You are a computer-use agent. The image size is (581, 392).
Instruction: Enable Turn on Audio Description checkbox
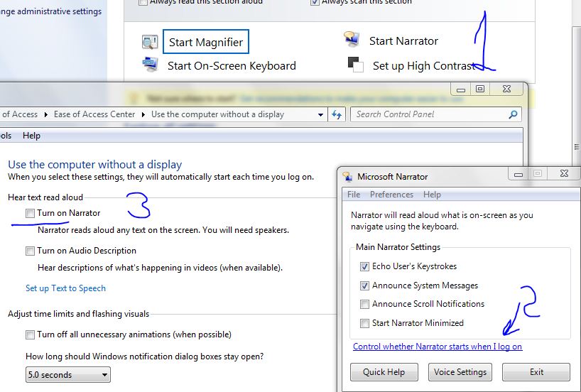click(x=30, y=251)
